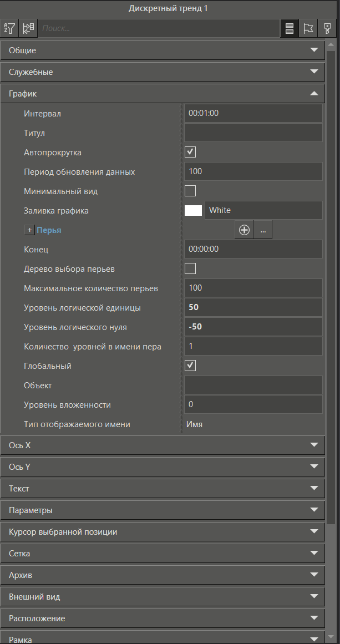
Task: Toggle the Дерево выбора перьев checkbox
Action: (190, 268)
